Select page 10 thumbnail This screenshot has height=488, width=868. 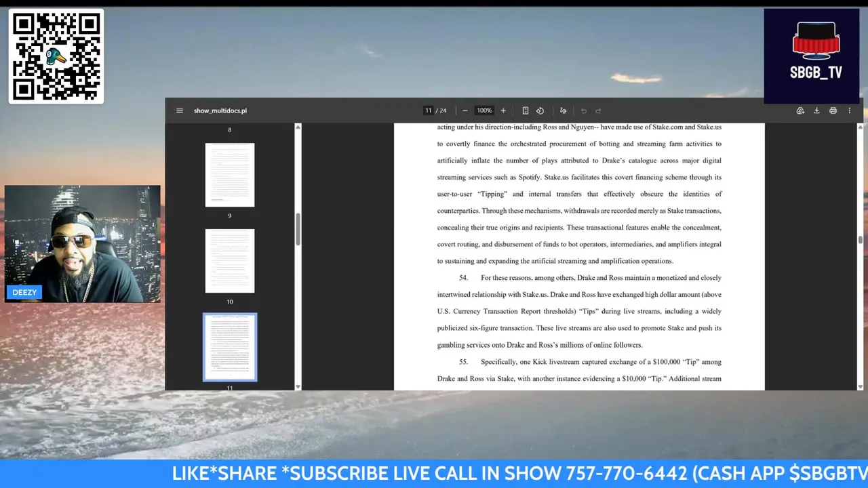[x=230, y=261]
